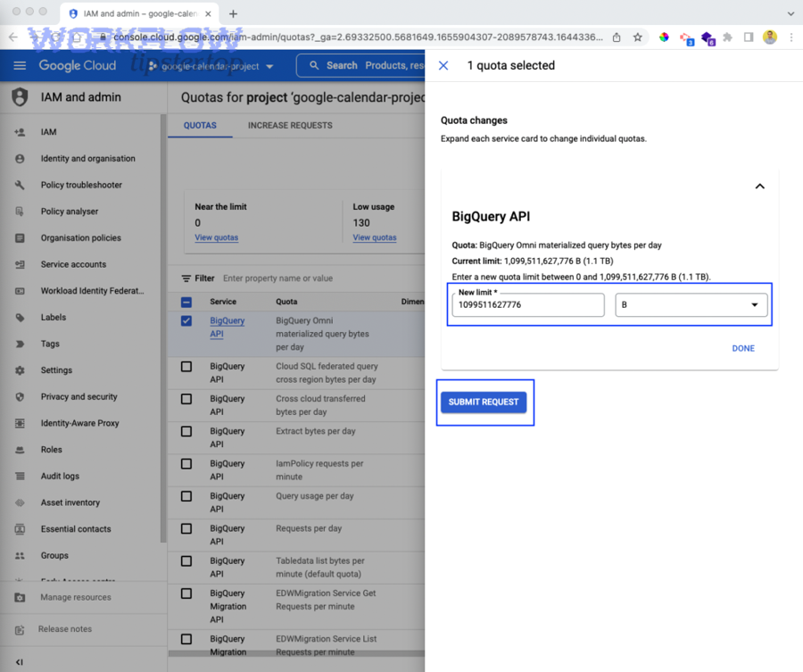Open Policy troubleshooter wrench icon
The height and width of the screenshot is (672, 803).
click(x=20, y=185)
